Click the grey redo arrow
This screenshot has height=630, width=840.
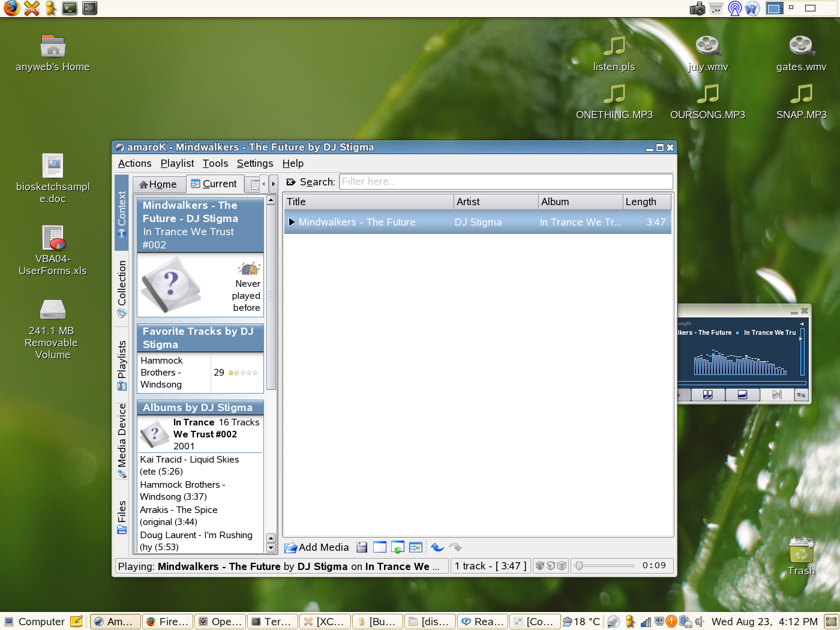tap(455, 547)
